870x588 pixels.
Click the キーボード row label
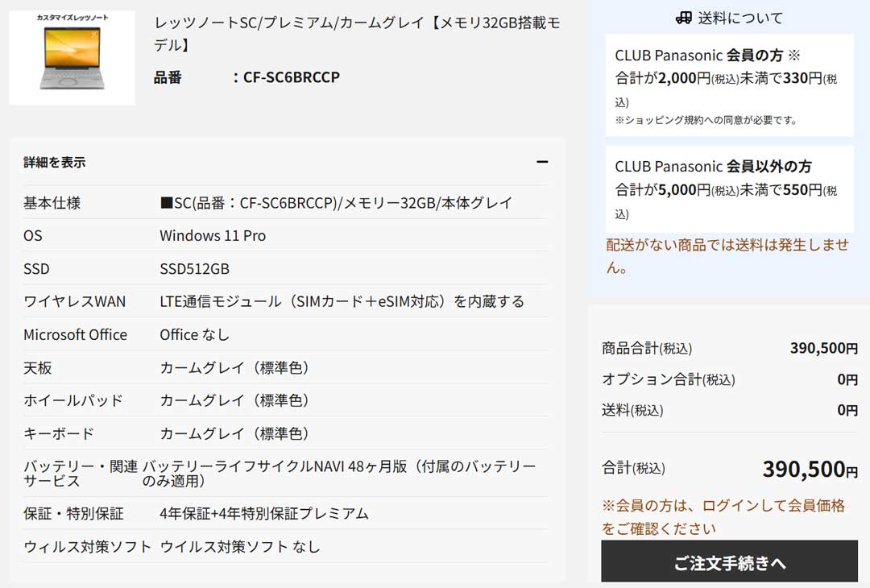coord(58,434)
